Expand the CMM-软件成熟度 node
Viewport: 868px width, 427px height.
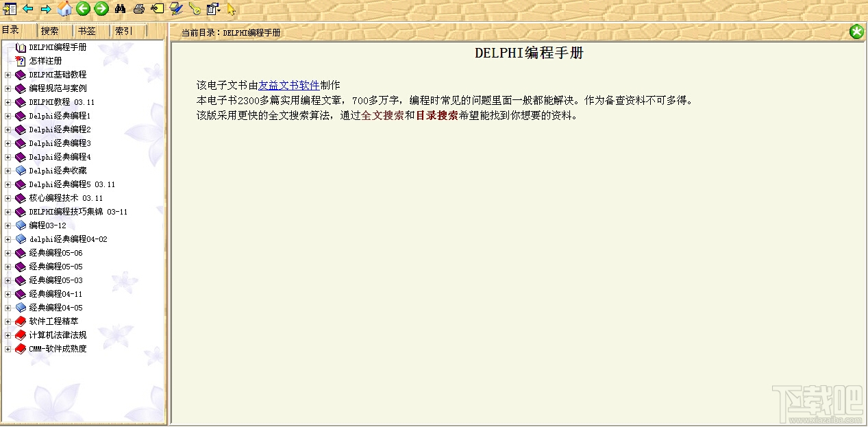pos(8,349)
